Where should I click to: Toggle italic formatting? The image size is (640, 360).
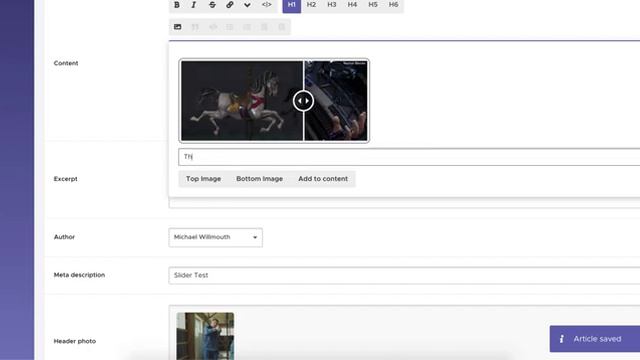[194, 5]
